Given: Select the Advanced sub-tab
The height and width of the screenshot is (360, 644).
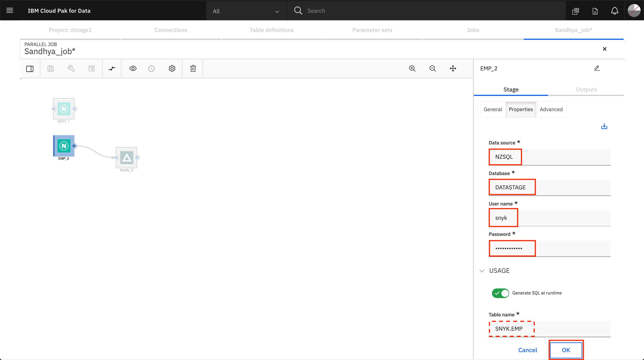Looking at the screenshot, I should pos(551,110).
